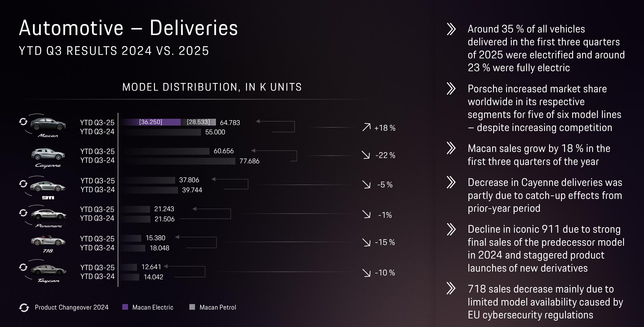Click the Taycan -10 % change label
The width and height of the screenshot is (644, 327).
point(385,272)
